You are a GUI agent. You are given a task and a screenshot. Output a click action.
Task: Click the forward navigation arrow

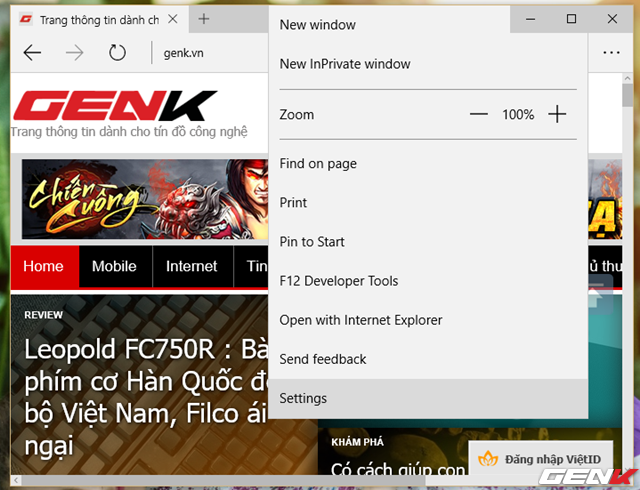[x=74, y=53]
